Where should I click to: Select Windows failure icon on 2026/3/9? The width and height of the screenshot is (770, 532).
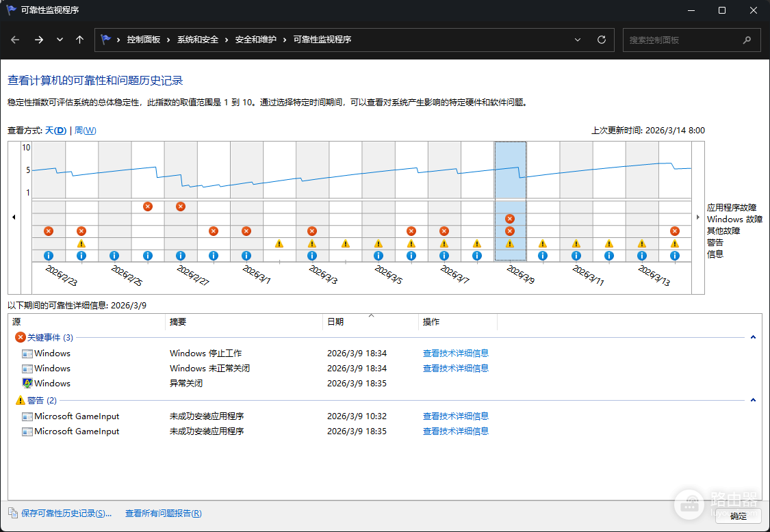click(510, 219)
